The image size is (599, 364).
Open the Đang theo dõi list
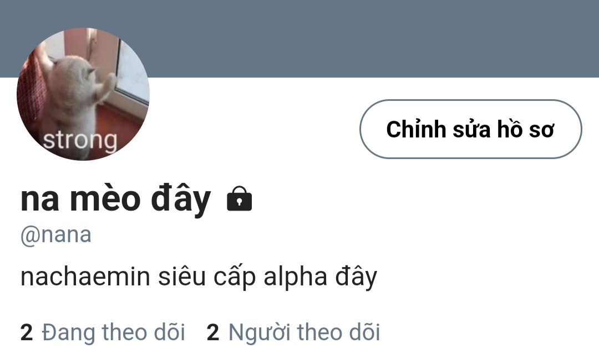point(113,332)
